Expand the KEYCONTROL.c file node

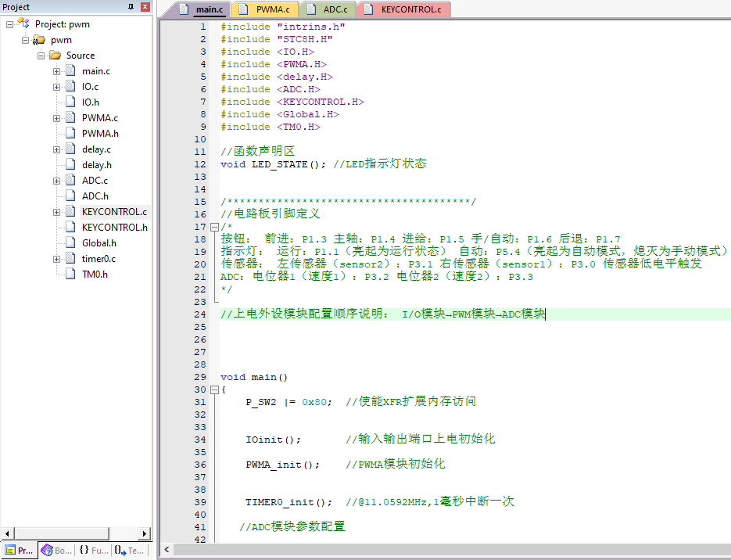pyautogui.click(x=56, y=212)
